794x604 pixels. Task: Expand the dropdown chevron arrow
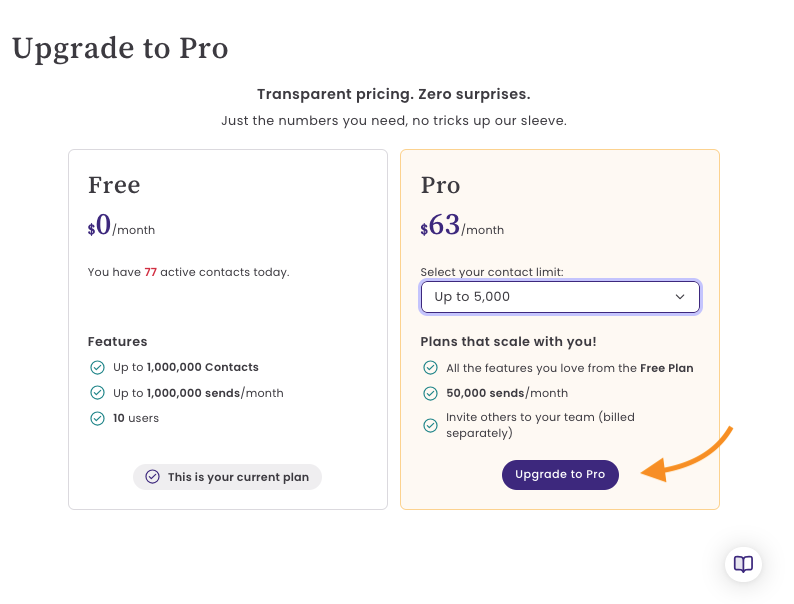680,297
